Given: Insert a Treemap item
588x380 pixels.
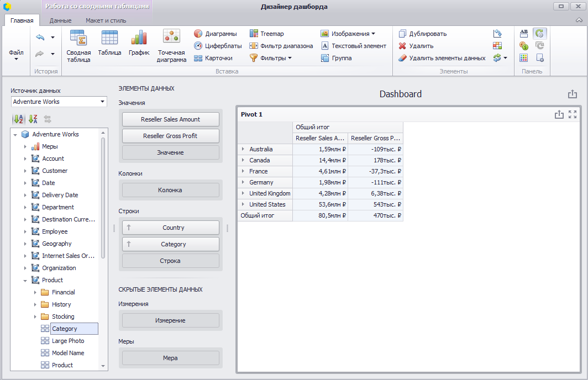Looking at the screenshot, I should [x=267, y=34].
